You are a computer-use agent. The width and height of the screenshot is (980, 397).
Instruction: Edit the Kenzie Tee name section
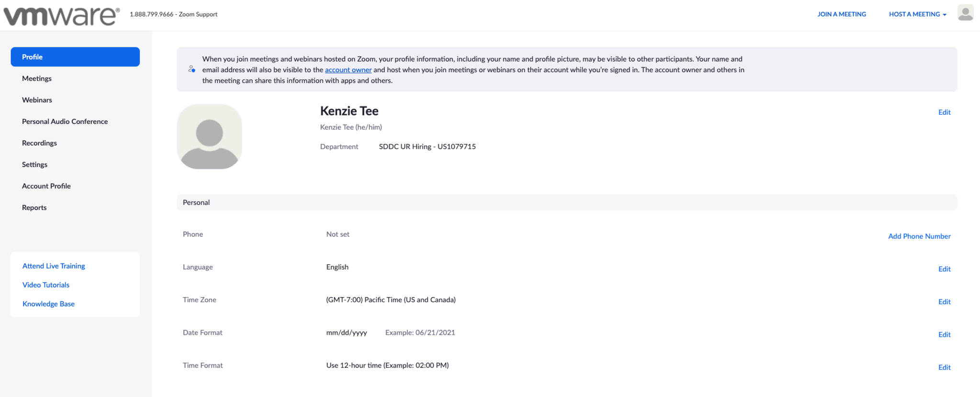[x=944, y=112]
